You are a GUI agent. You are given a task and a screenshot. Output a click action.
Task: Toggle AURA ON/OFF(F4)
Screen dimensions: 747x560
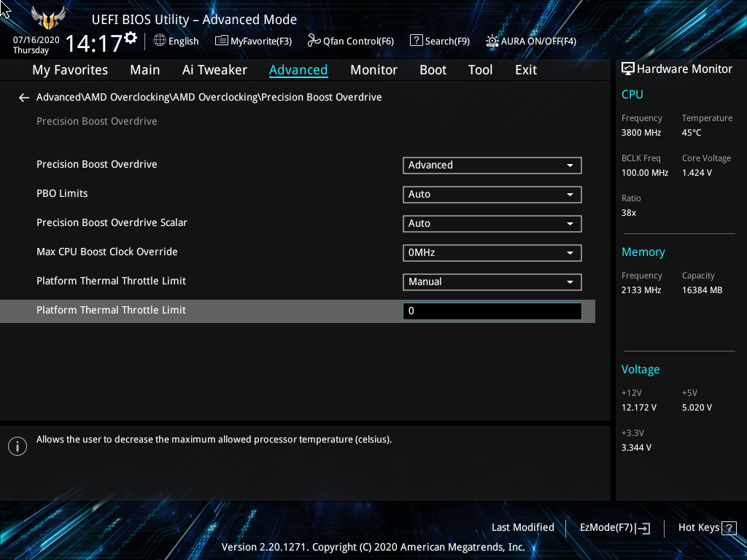tap(531, 41)
